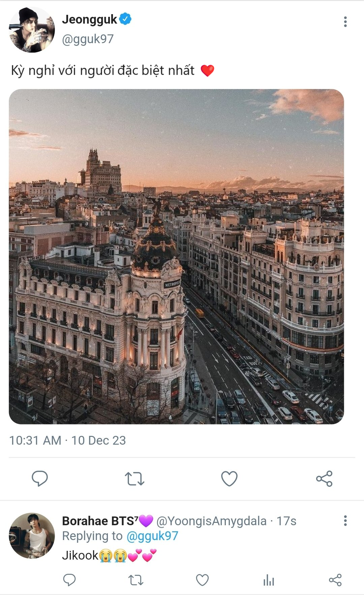Reply to Jeongguk's main tweet
Viewport: 364px width, 595px height.
40,478
